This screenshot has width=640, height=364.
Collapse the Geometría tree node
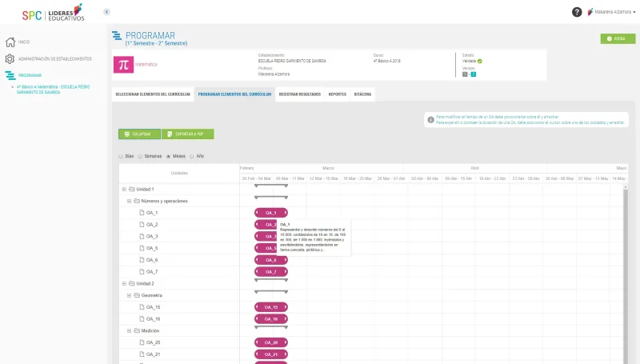click(129, 295)
